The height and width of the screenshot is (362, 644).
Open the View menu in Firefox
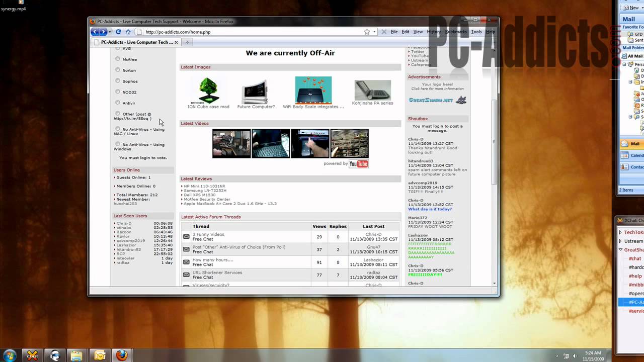(x=418, y=32)
